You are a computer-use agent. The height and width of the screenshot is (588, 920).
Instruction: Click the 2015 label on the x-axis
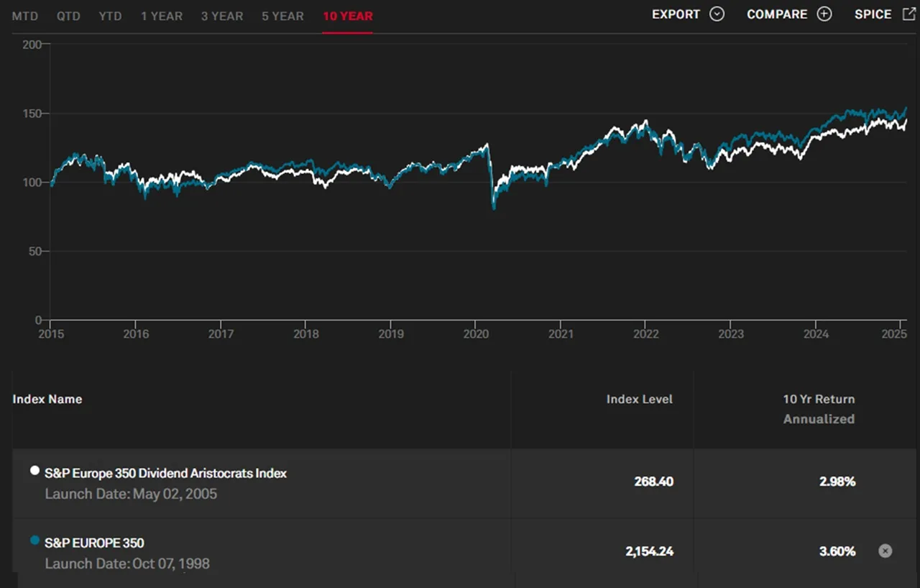coord(50,334)
